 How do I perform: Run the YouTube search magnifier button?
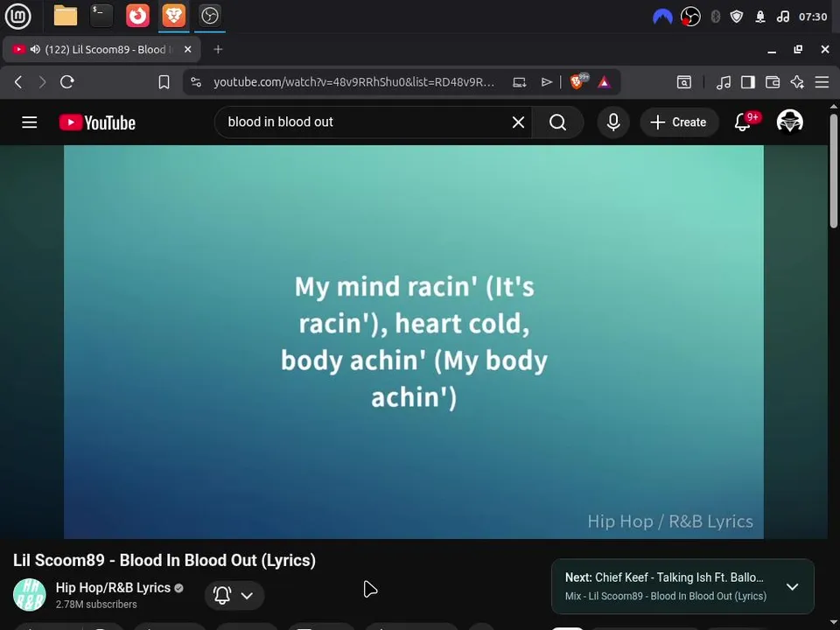tap(557, 122)
